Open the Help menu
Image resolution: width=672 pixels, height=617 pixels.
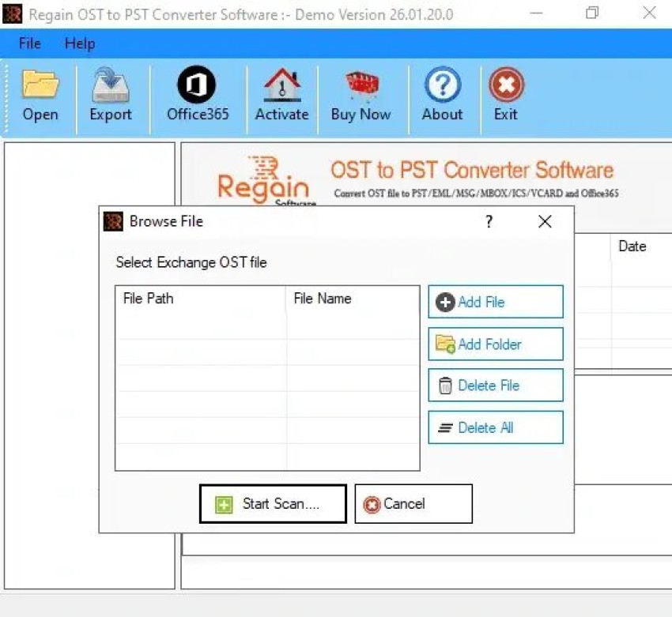pyautogui.click(x=79, y=43)
